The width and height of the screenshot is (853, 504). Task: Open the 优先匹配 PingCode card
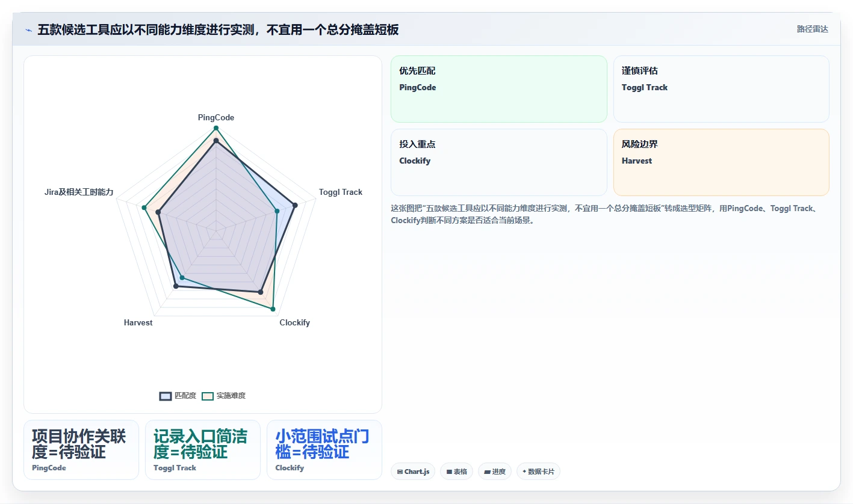(499, 89)
